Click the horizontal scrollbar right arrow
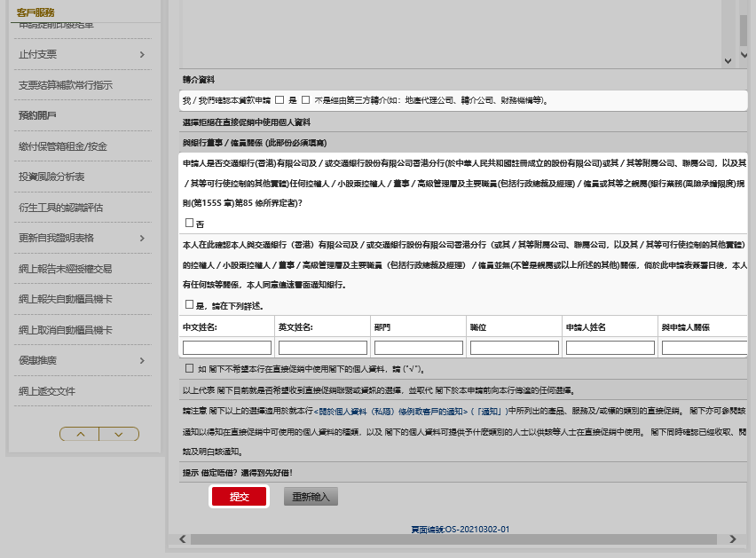This screenshot has width=756, height=558. pos(733,538)
